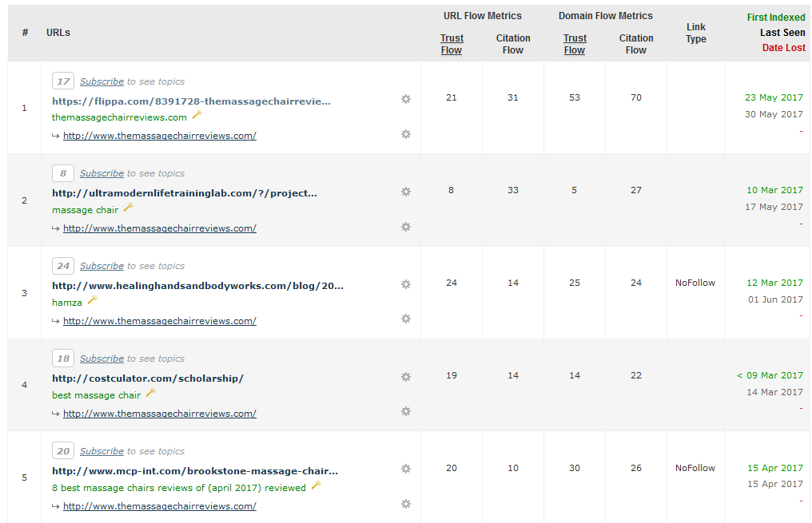Sort by Trust Flow under Domain Flow Metrics
Viewport: 812px width, 523px height.
pos(575,44)
